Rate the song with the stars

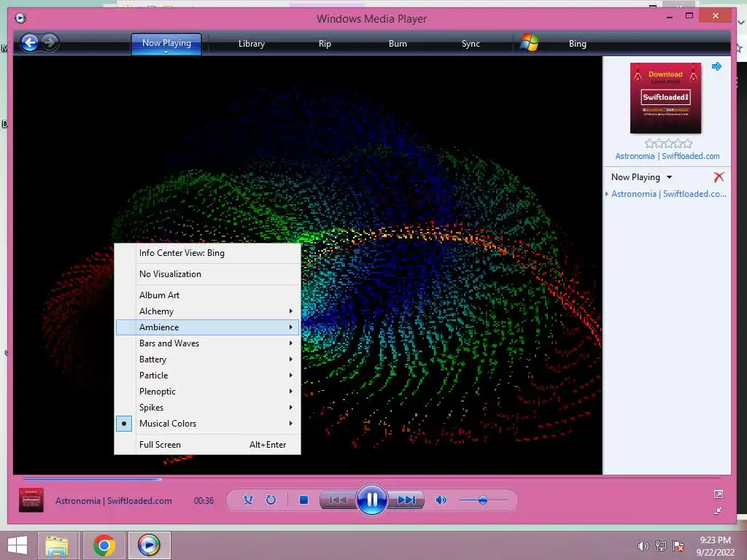tap(668, 144)
